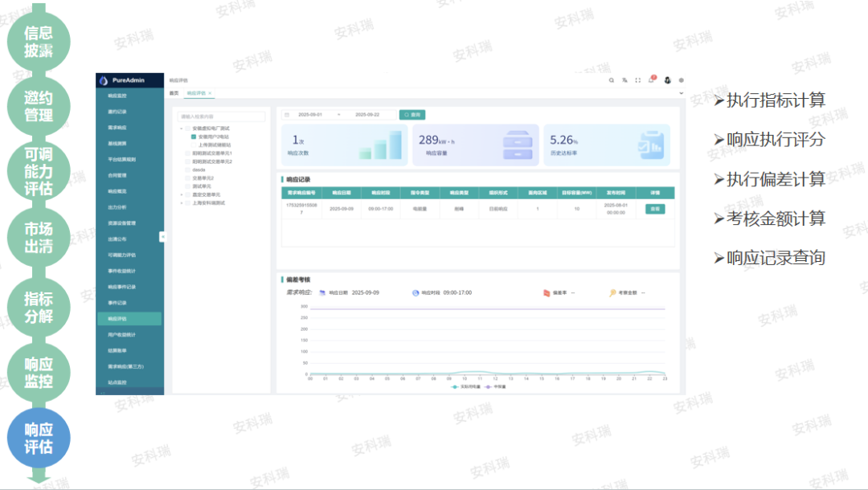Click the tree search input field
This screenshot has width=868, height=490.
tap(222, 116)
